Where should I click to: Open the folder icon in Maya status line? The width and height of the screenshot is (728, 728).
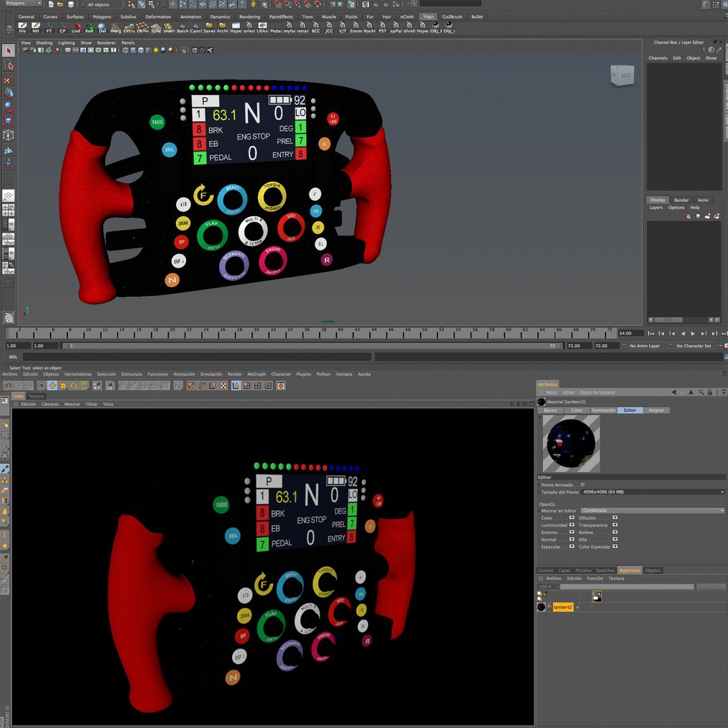click(x=61, y=4)
